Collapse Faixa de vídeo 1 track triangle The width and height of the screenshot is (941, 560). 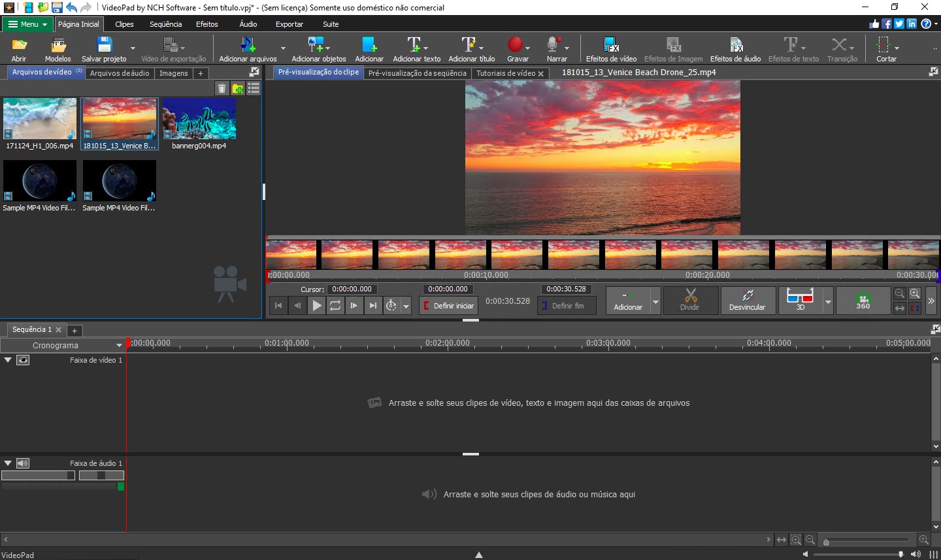click(x=8, y=360)
